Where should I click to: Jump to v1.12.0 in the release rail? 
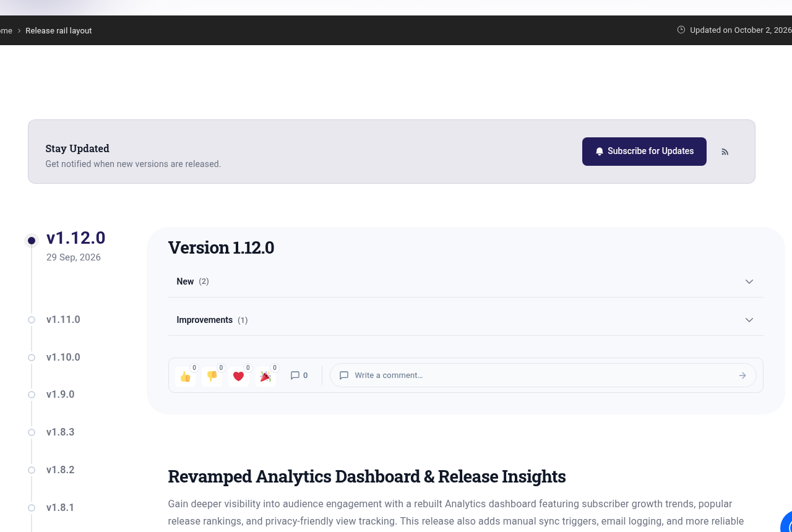click(75, 238)
